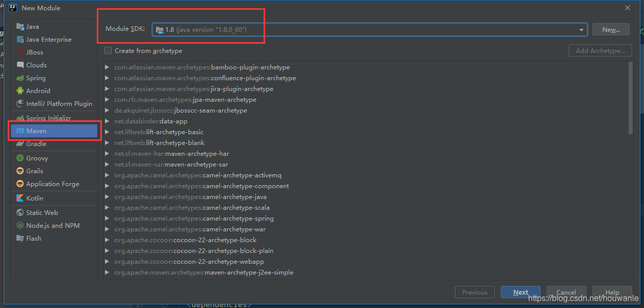Select cocoon-22-archetype-block row
The image size is (644, 308).
point(365,240)
